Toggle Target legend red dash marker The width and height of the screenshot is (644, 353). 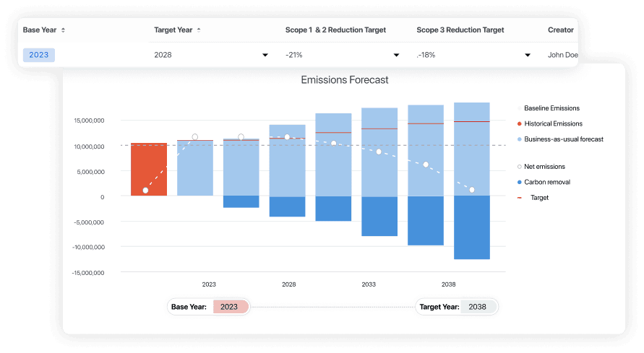(x=520, y=197)
